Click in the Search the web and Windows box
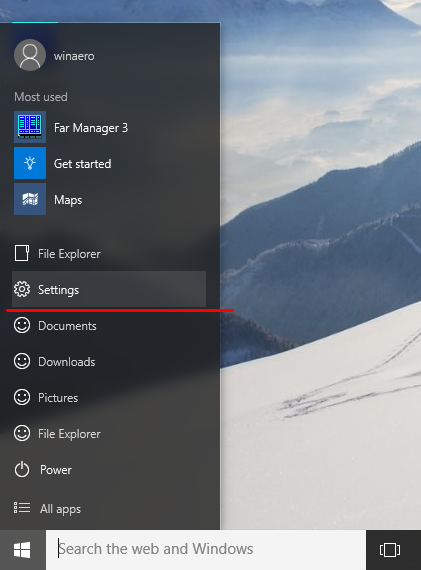 point(206,550)
